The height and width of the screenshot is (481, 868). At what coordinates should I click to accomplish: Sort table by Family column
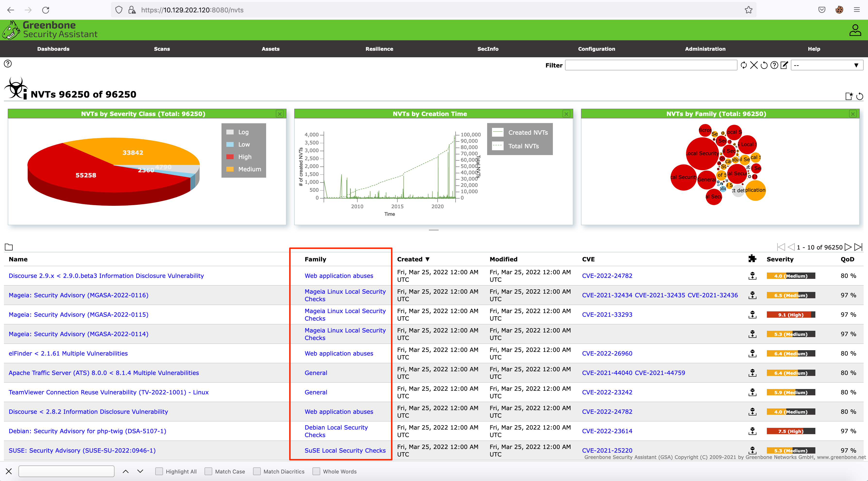[315, 259]
